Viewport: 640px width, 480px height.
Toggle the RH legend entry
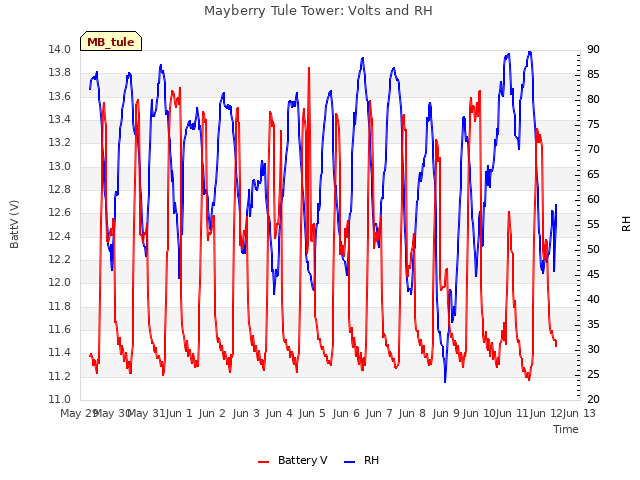coord(371,460)
